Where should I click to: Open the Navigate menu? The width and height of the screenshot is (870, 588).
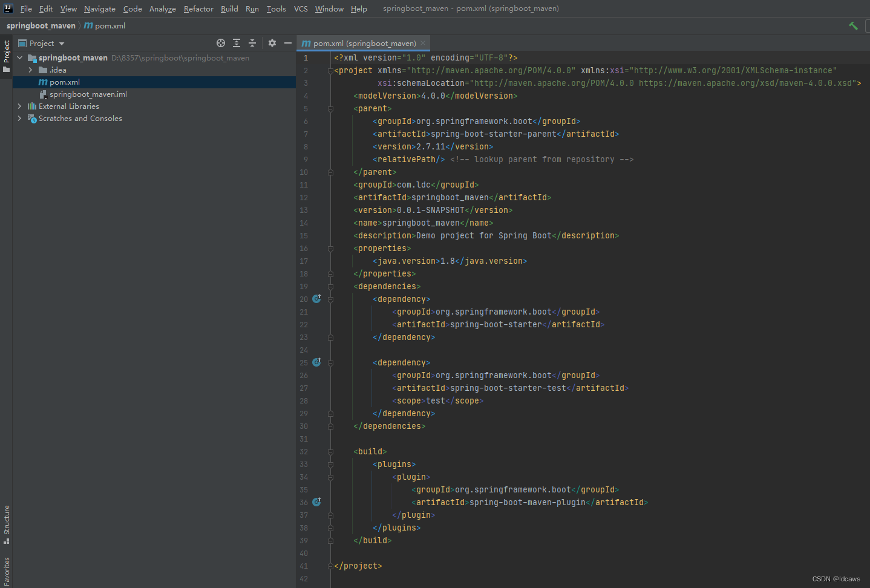coord(100,8)
